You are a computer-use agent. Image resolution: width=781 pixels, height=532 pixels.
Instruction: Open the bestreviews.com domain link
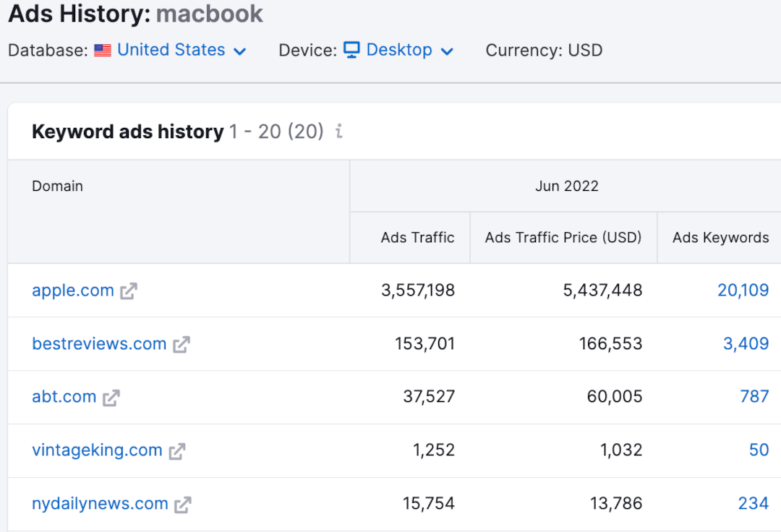point(99,344)
